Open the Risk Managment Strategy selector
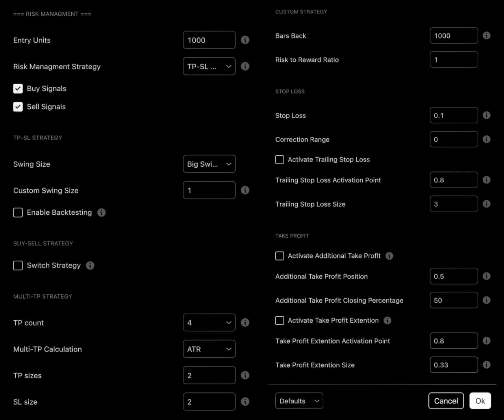The image size is (504, 420). pyautogui.click(x=209, y=66)
